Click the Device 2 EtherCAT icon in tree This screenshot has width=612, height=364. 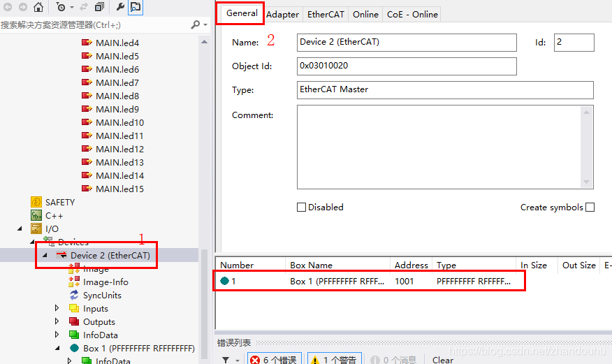(61, 255)
